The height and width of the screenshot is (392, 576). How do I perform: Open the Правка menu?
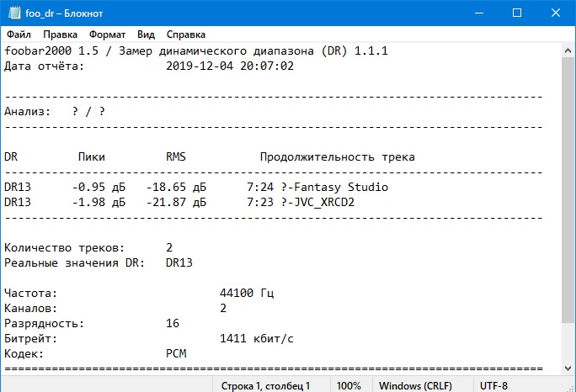tap(61, 34)
